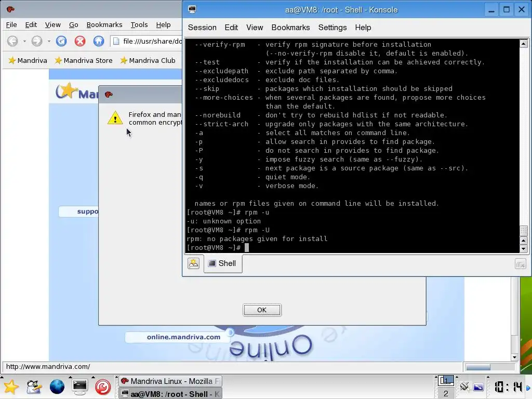Click the Firefox address bar field

(x=147, y=41)
